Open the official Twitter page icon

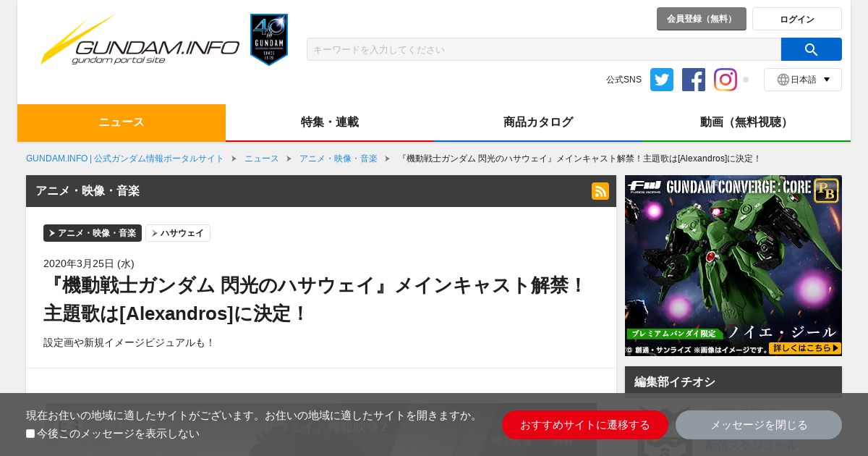[x=662, y=80]
